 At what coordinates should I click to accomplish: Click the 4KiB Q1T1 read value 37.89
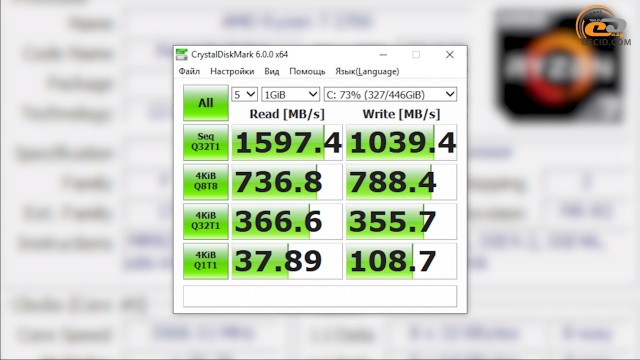pos(287,261)
